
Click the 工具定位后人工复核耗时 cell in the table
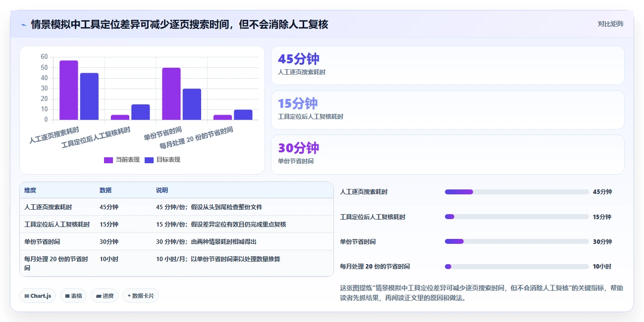(57, 225)
